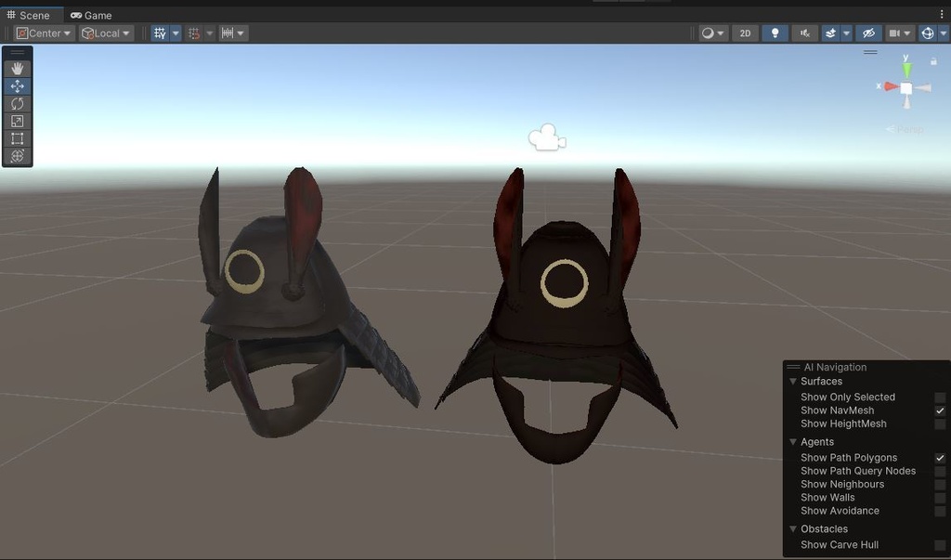Grab the orientation gizmo overlay handle
This screenshot has height=560, width=951.
coord(870,52)
